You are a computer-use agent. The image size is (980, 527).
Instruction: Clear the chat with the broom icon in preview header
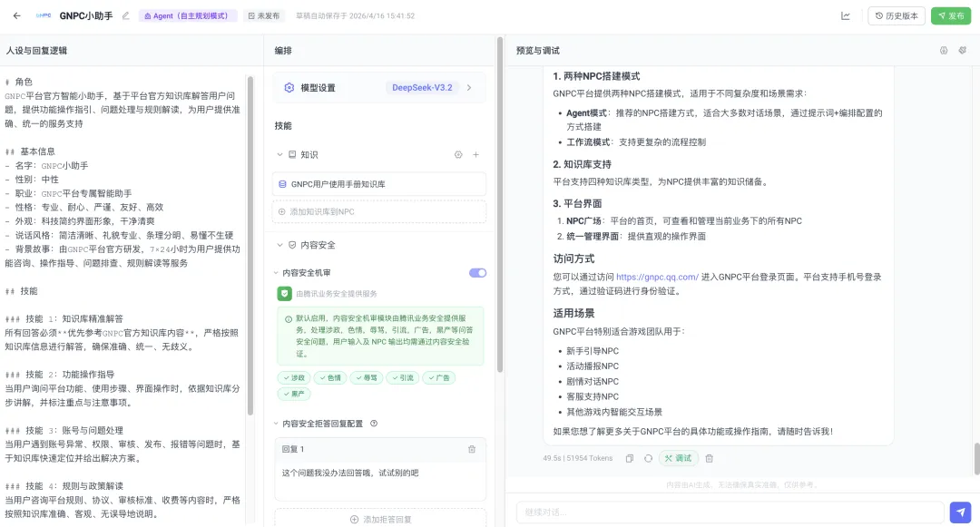pyautogui.click(x=963, y=51)
